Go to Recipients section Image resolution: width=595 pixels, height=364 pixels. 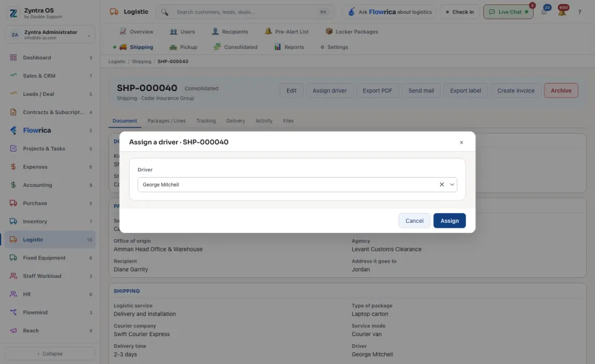coord(230,32)
